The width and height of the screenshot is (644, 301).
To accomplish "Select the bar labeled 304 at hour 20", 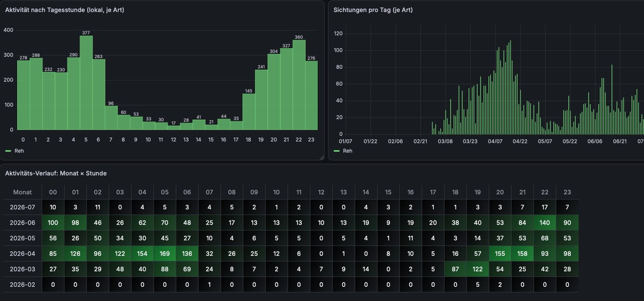I will point(274,92).
